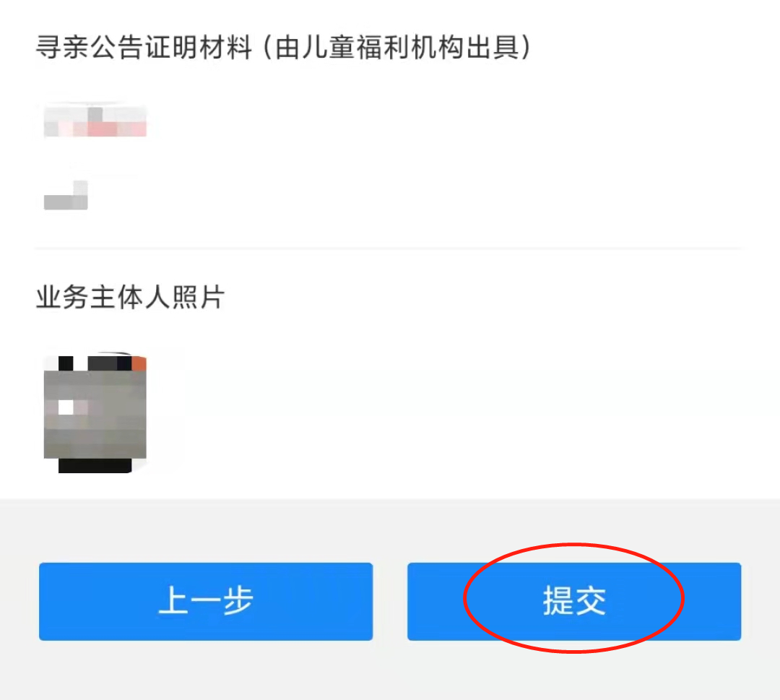View the 业务主体人照片 photo thumbnail
780x700 pixels.
(x=95, y=414)
